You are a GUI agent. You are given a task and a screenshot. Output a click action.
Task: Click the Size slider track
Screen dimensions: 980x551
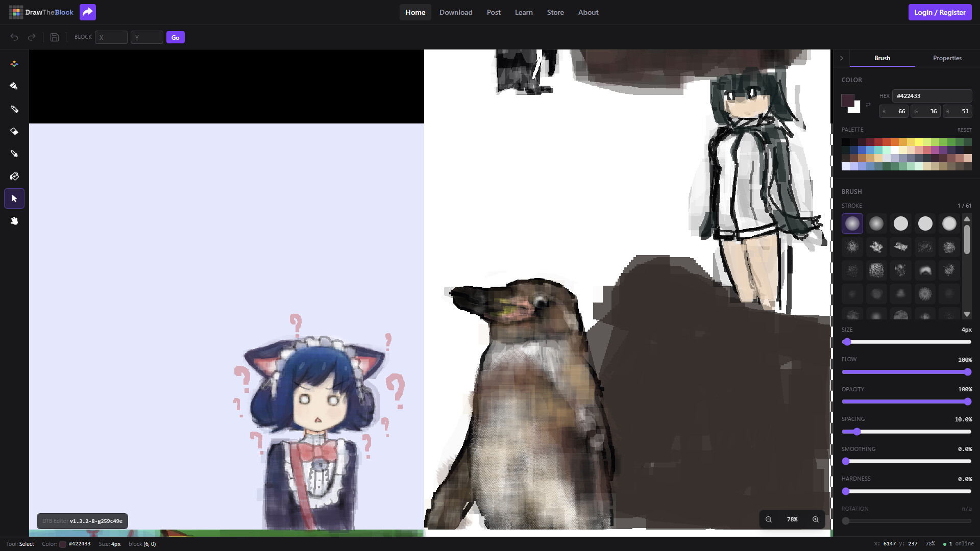pyautogui.click(x=906, y=342)
